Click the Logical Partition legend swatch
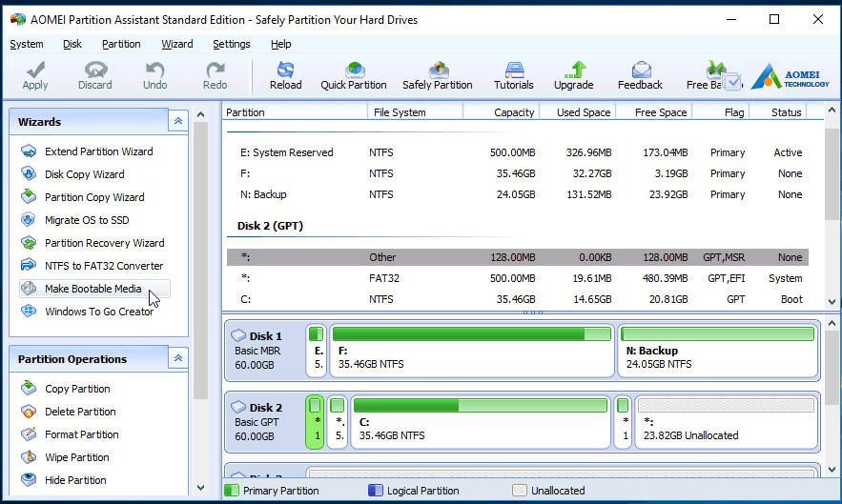Viewport: 842px width, 504px height. 376,490
